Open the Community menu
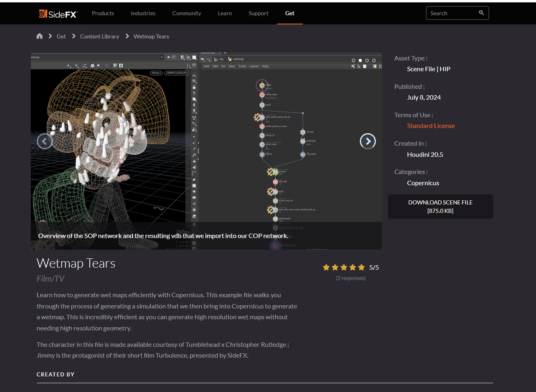This screenshot has width=536, height=392. [x=187, y=13]
